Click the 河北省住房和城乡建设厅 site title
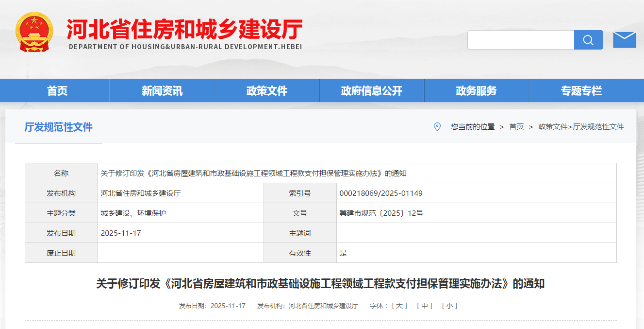The width and height of the screenshot is (644, 329). pos(184,29)
